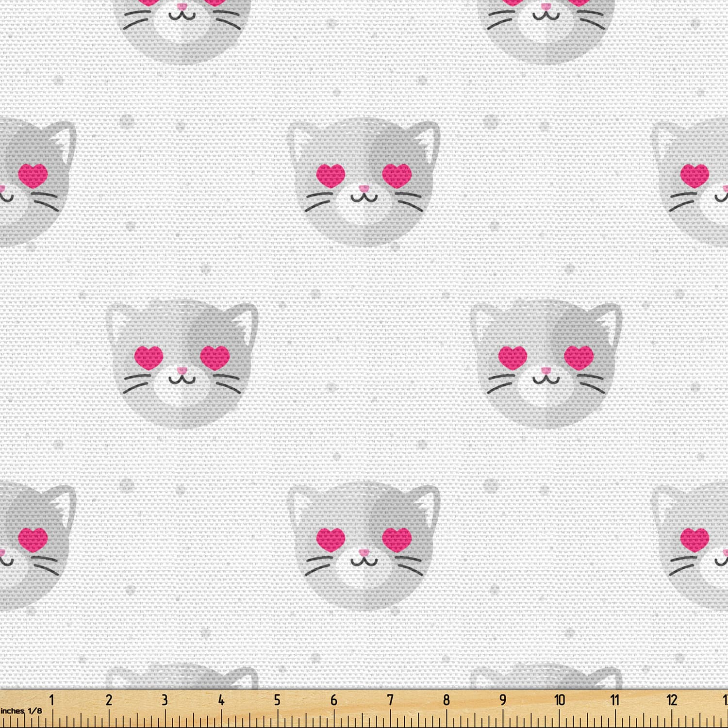Click the "inches 1/8" ruler label
728x728 pixels.
21,711
